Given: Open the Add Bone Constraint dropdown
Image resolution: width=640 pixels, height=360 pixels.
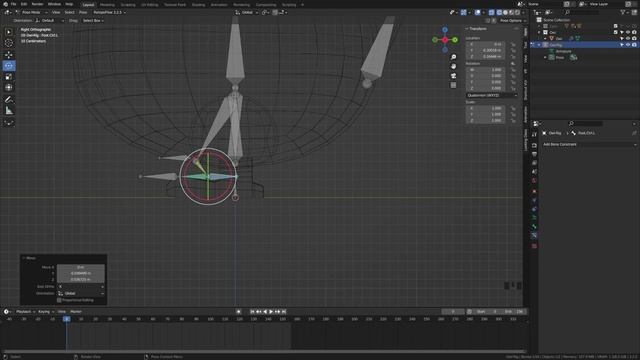Looking at the screenshot, I should [x=589, y=144].
